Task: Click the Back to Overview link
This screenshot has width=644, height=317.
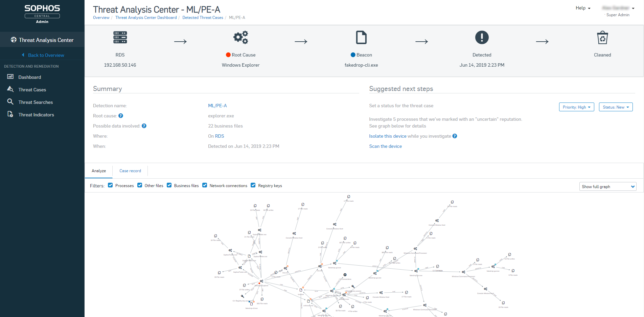Action: 46,55
